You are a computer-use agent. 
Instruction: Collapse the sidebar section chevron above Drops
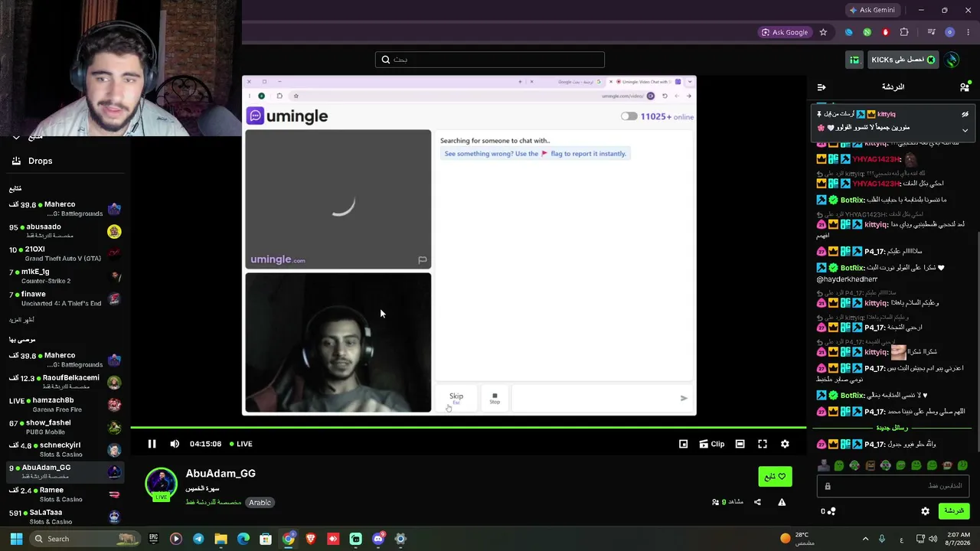click(x=16, y=137)
